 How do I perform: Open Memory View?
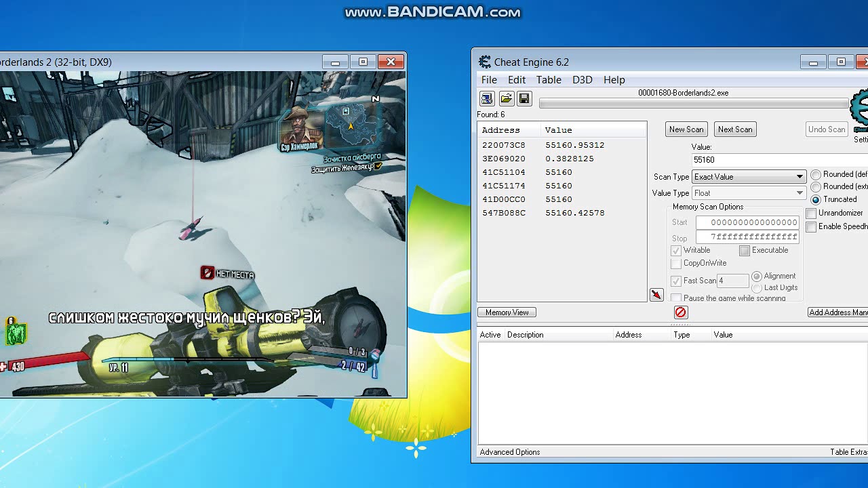(507, 312)
